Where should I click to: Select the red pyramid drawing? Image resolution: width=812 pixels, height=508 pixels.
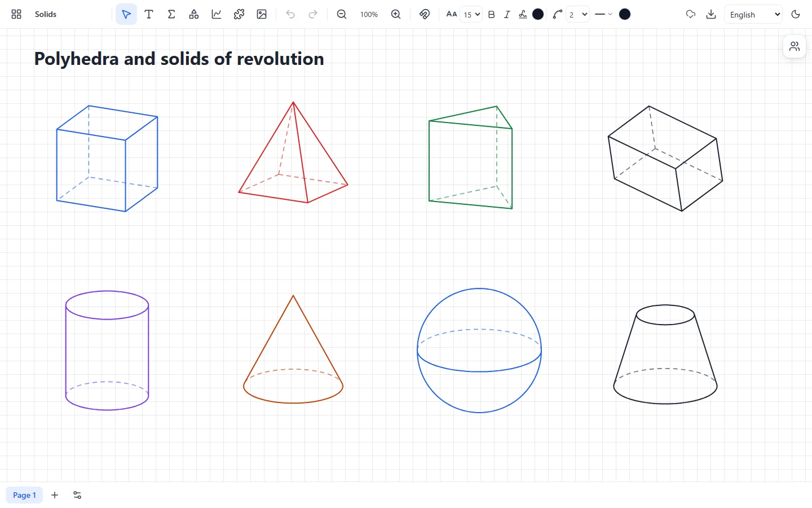click(x=293, y=152)
